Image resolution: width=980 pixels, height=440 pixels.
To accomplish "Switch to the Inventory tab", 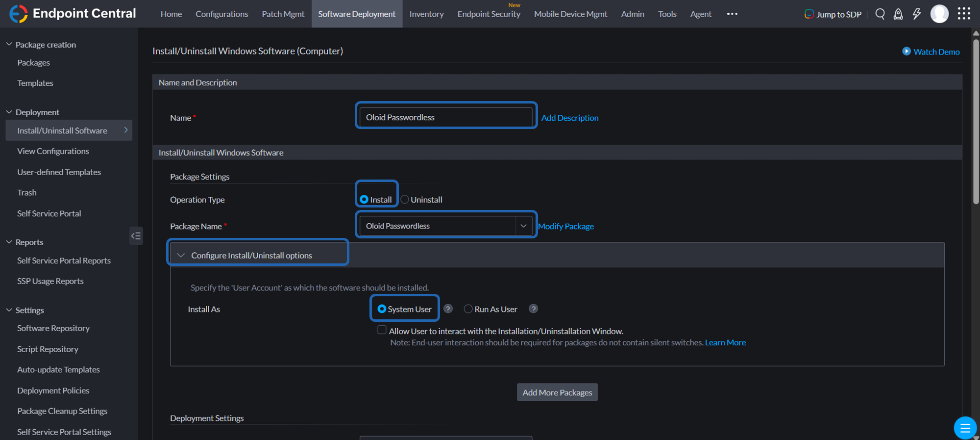I will point(426,14).
